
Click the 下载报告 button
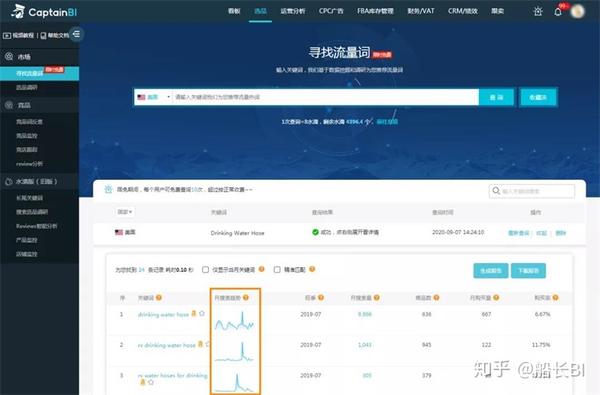[528, 271]
